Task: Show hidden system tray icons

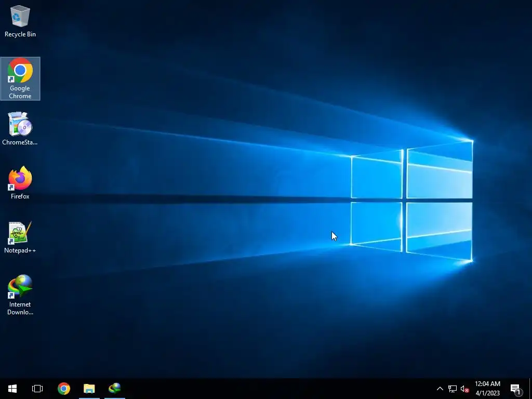Action: coord(440,389)
